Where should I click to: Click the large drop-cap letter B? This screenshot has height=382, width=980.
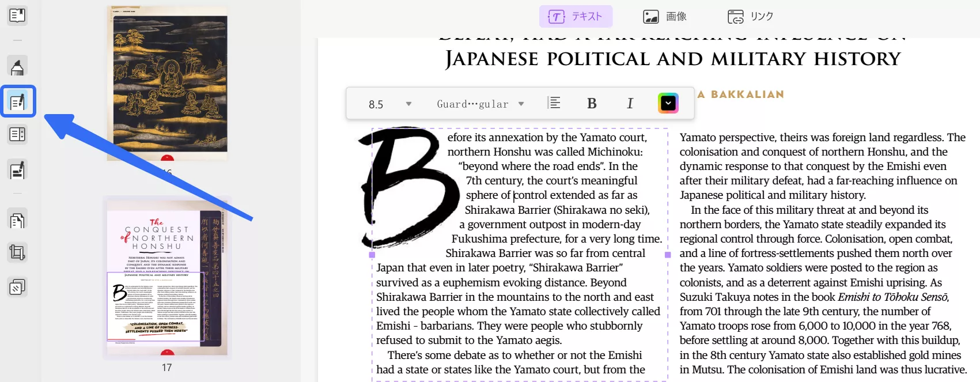click(x=408, y=187)
